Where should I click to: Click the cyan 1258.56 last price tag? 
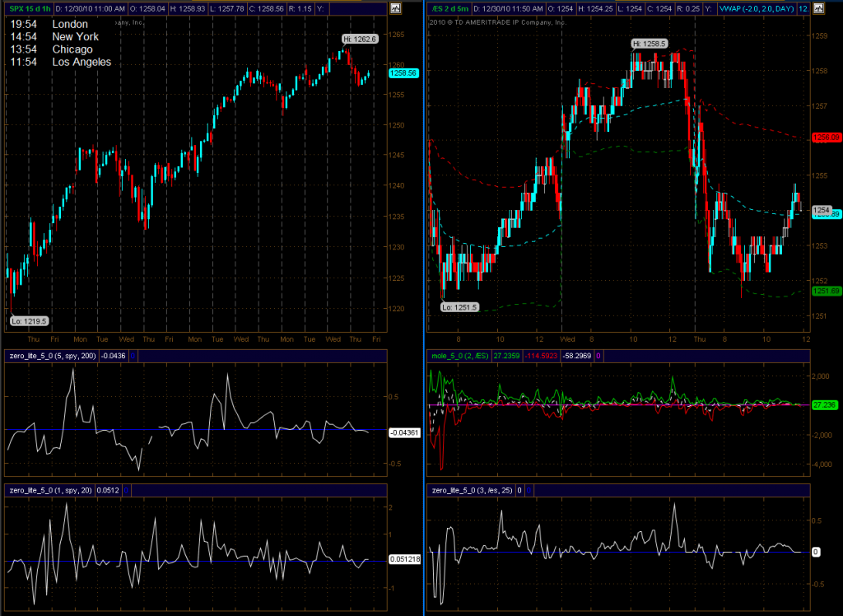pos(403,73)
